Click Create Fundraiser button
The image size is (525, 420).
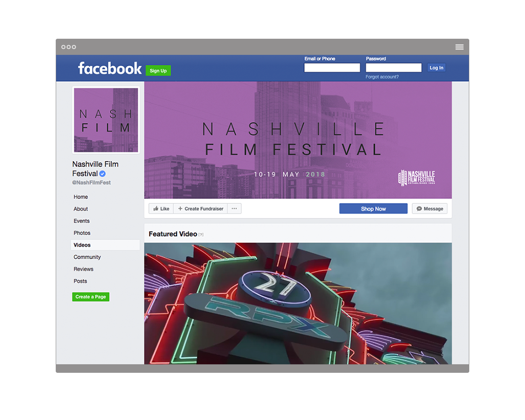tap(200, 209)
